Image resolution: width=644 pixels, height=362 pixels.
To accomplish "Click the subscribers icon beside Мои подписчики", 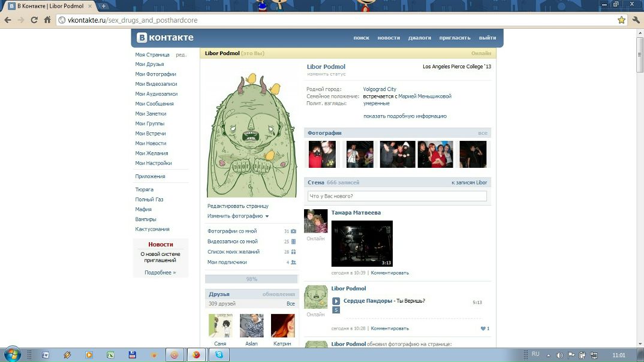I will tap(293, 263).
